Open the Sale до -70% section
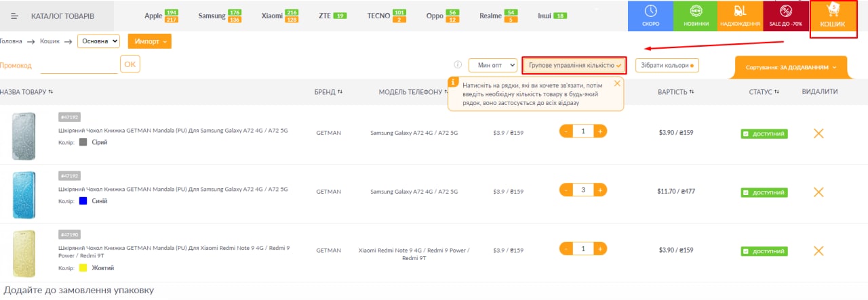 pyautogui.click(x=785, y=16)
